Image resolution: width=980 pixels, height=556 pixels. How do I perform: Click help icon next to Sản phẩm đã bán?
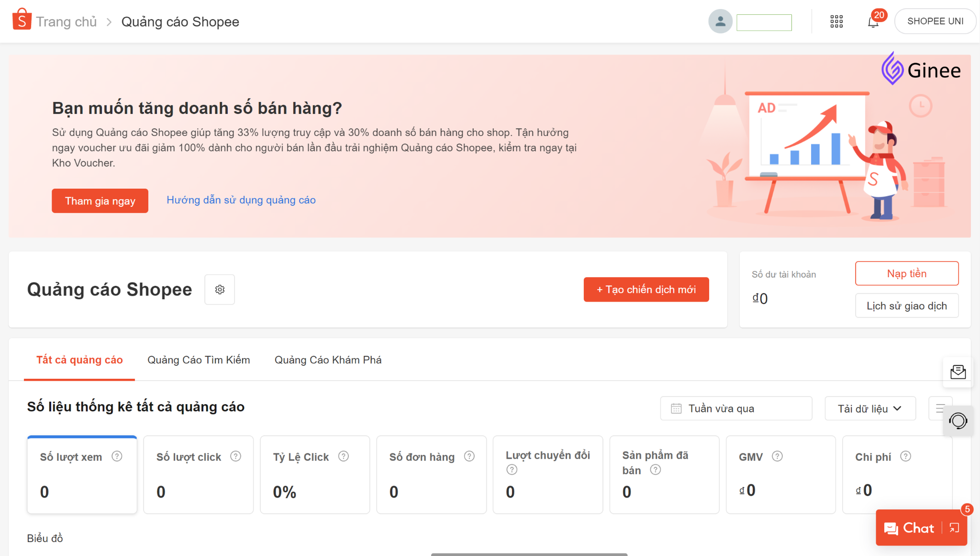pos(656,470)
